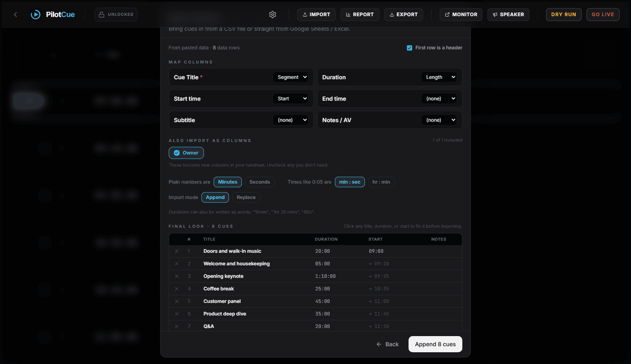631x364 pixels.
Task: Edit title Welcome and housekeeping
Action: (237, 264)
